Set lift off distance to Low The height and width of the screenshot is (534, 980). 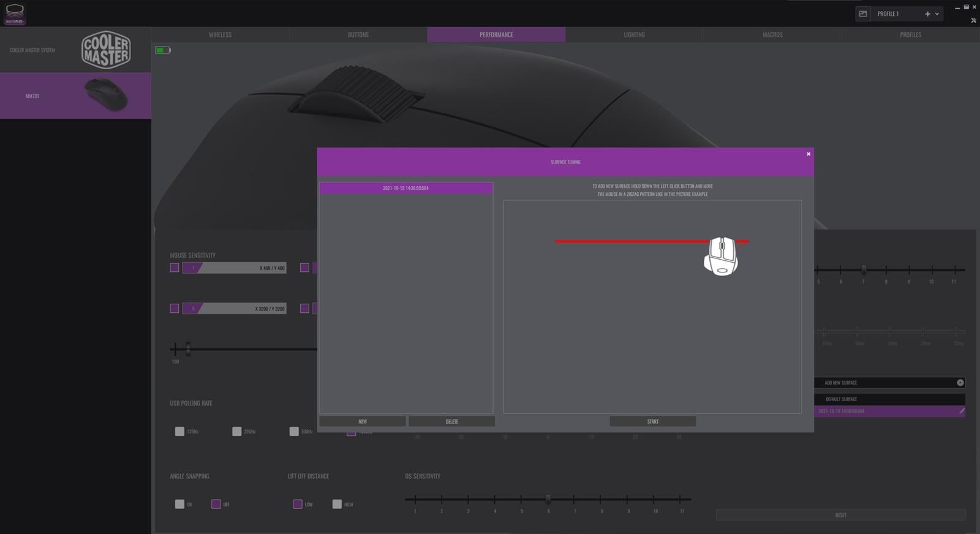(x=298, y=504)
